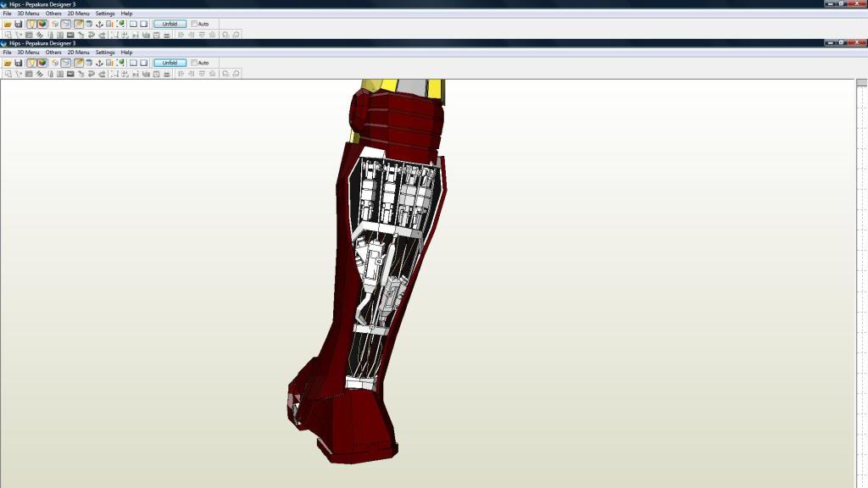
Task: Click pencil edit-edges icon in the background window
Action: pos(79,25)
